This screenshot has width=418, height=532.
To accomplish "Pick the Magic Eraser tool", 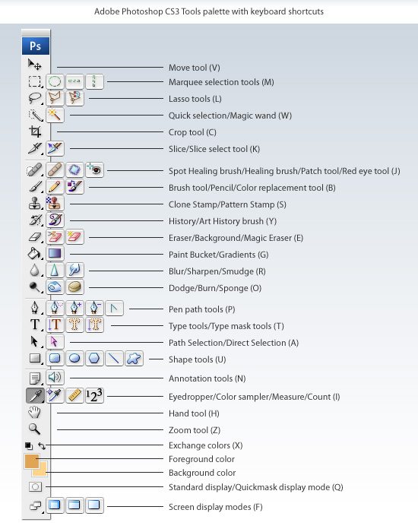I will click(x=74, y=237).
